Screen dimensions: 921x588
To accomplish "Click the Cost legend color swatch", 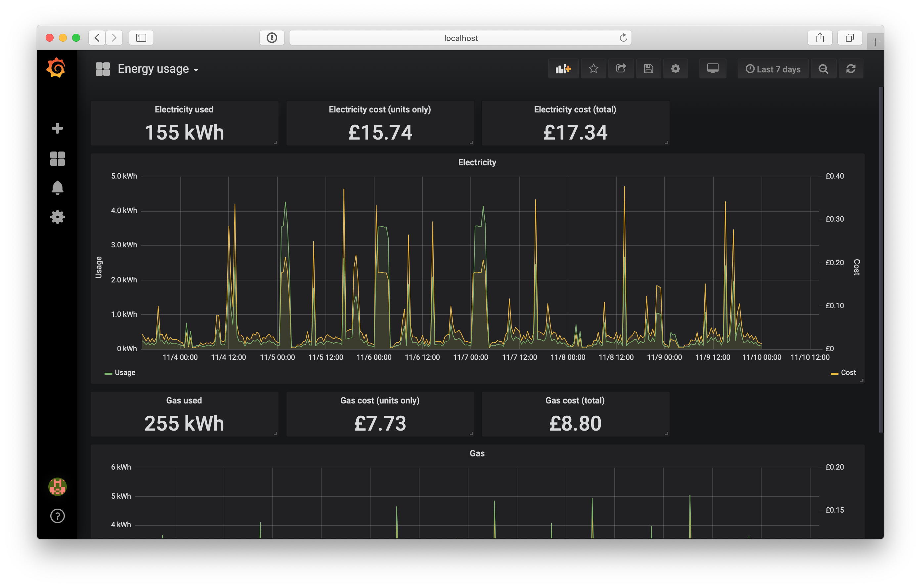I will click(x=834, y=373).
